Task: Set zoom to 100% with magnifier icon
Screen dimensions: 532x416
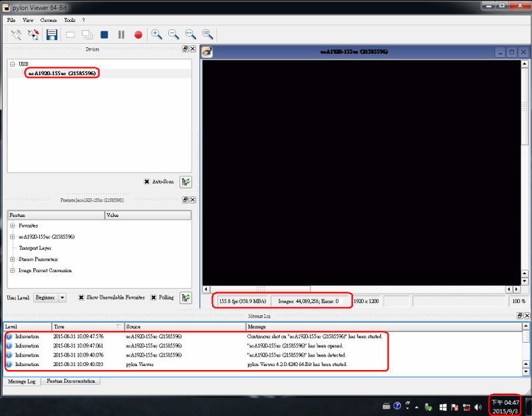Action: click(x=207, y=35)
